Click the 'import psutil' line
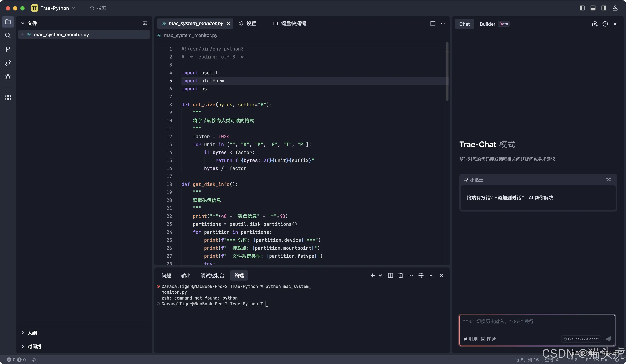The width and height of the screenshot is (626, 364). point(200,73)
